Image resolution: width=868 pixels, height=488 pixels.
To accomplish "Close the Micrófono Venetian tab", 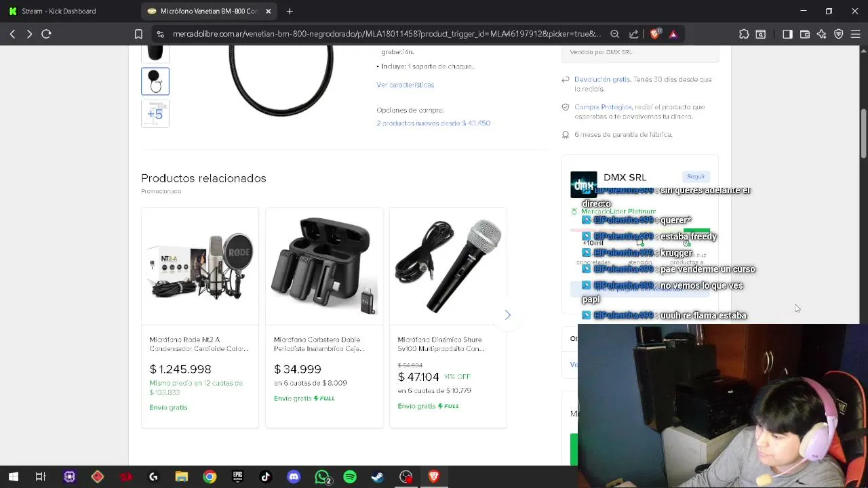I will tap(269, 11).
